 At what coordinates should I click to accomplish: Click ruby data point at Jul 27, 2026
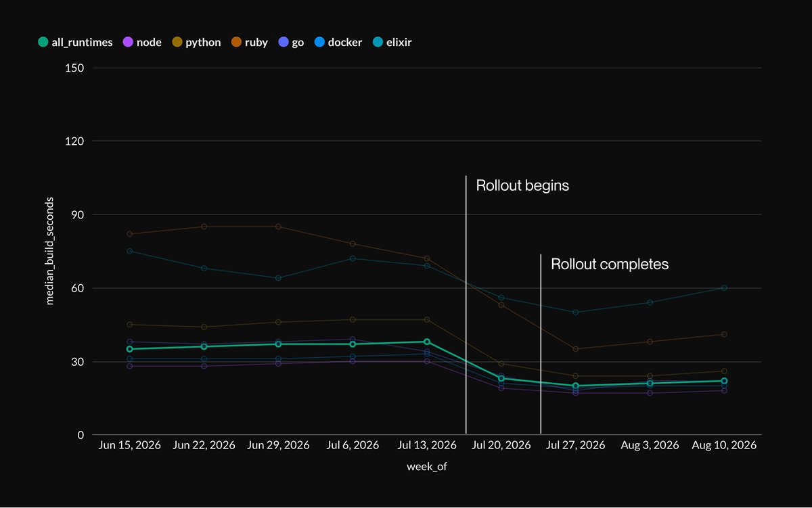[x=575, y=349]
